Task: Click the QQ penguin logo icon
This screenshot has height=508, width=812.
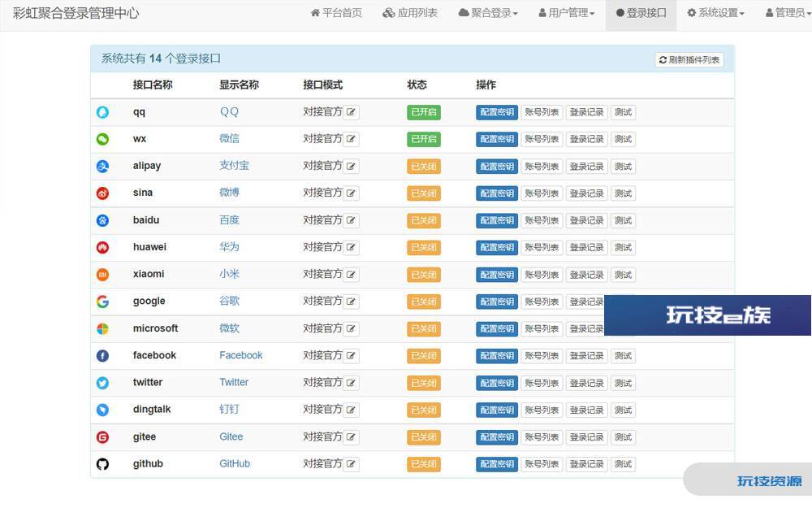Action: point(102,112)
